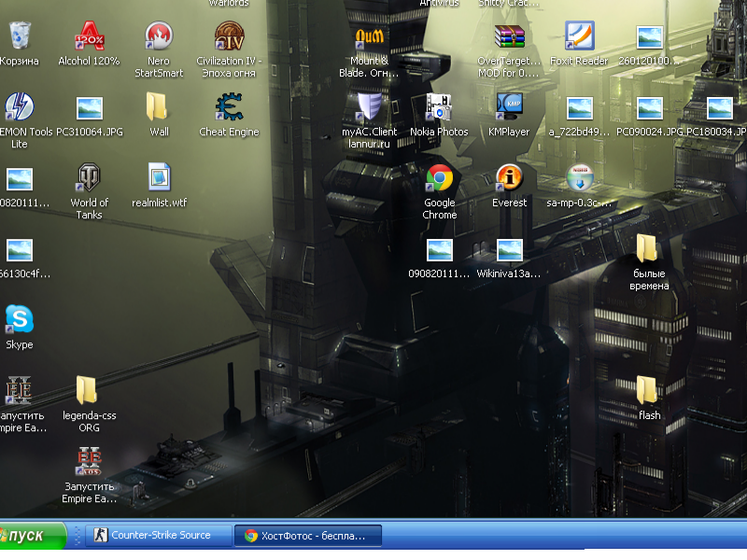Screen dimensions: 747x560
Task: Launch Foxit Reader
Action: pos(579,35)
